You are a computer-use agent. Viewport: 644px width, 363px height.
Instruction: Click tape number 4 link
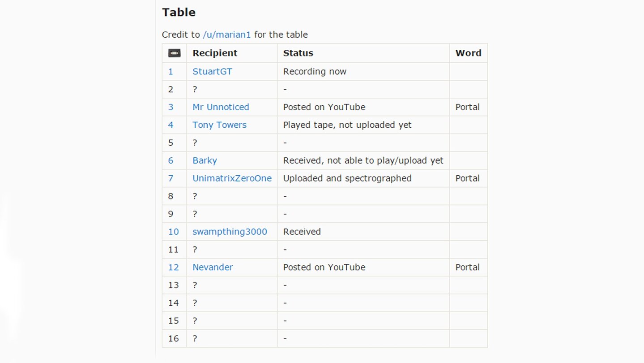click(171, 125)
